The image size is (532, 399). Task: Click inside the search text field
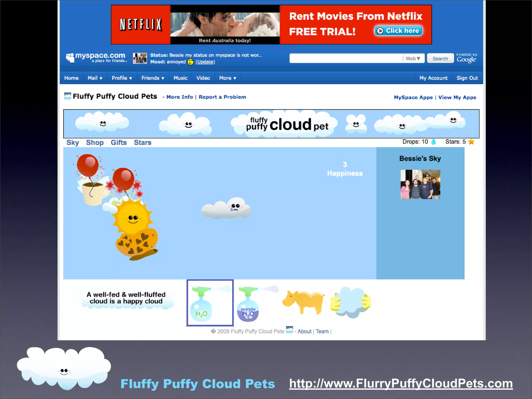pos(346,58)
